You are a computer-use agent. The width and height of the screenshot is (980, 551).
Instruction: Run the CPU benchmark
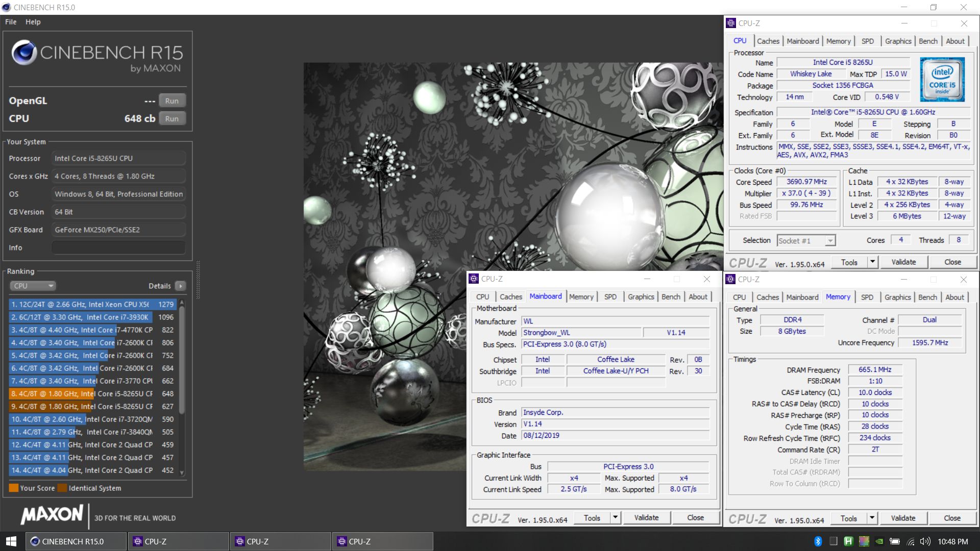[172, 119]
